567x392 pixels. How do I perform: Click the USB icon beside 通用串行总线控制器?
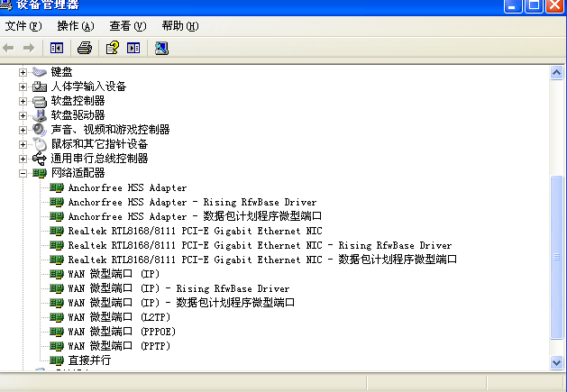coord(40,159)
